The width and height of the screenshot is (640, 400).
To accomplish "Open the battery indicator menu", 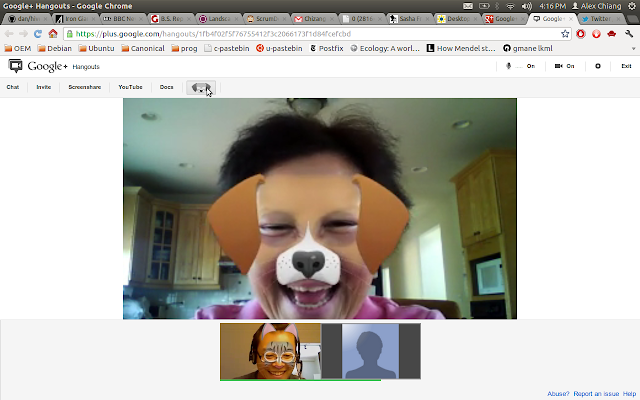I will [484, 6].
